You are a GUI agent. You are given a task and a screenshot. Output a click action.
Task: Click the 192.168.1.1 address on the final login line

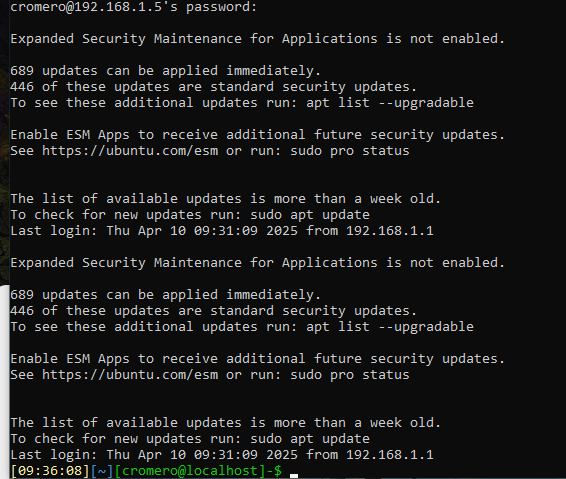(x=390, y=454)
